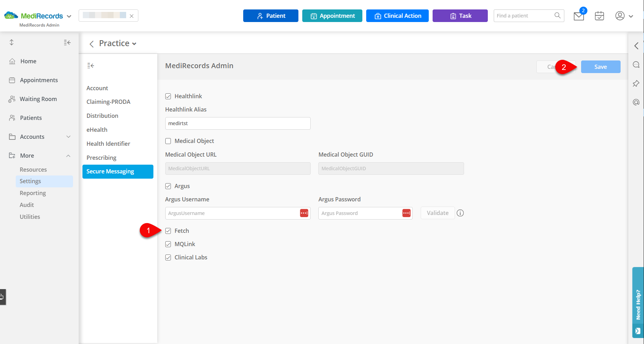
Task: Click the MediRecords cloud logo
Action: (11, 15)
